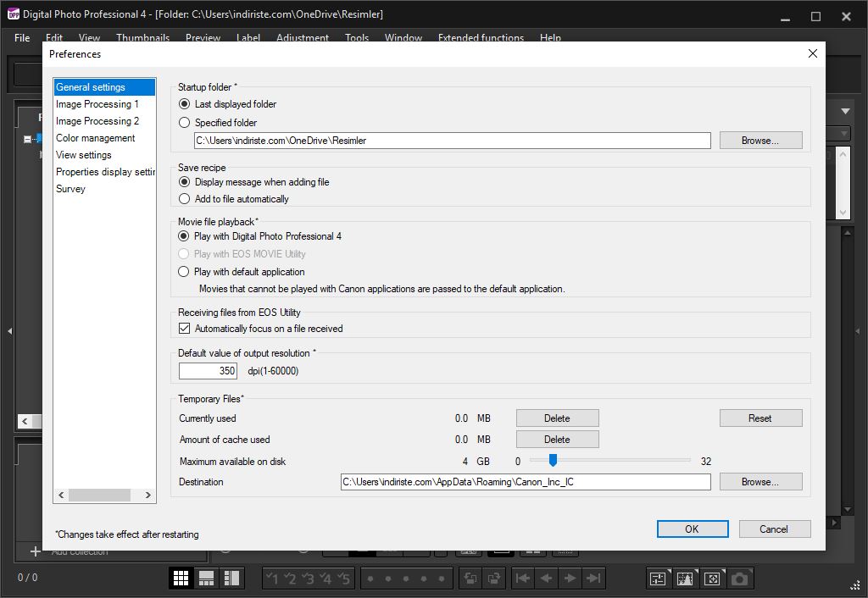
Task: Confirm preferences with the OK button
Action: (693, 529)
